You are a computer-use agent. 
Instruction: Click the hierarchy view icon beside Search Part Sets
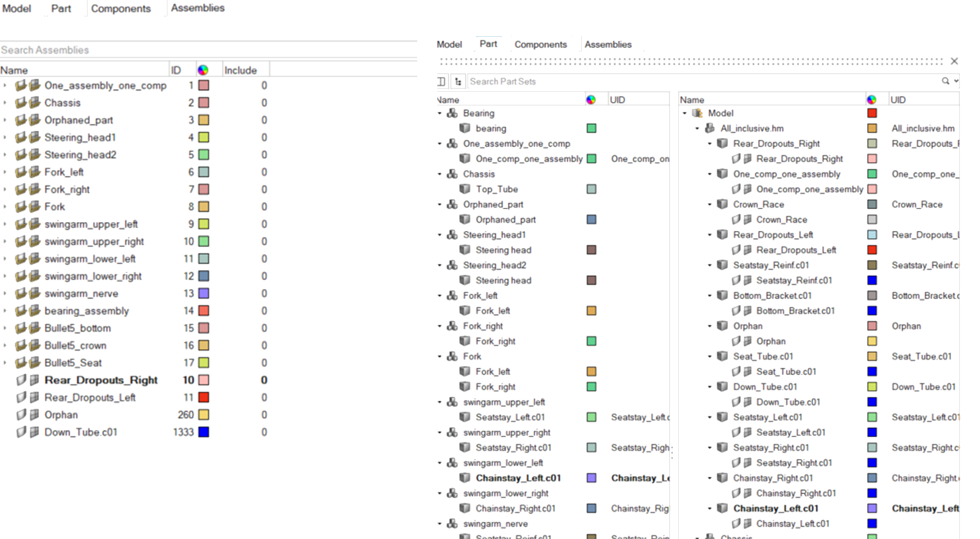(458, 82)
